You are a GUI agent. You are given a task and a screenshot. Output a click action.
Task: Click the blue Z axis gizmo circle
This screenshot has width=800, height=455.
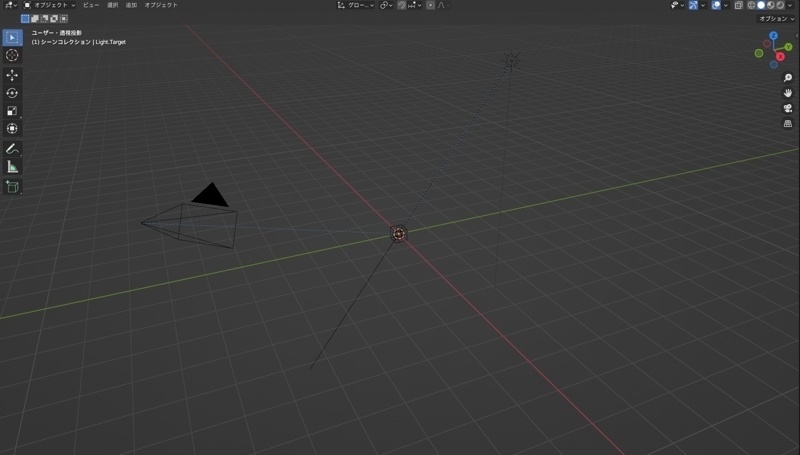coord(773,36)
